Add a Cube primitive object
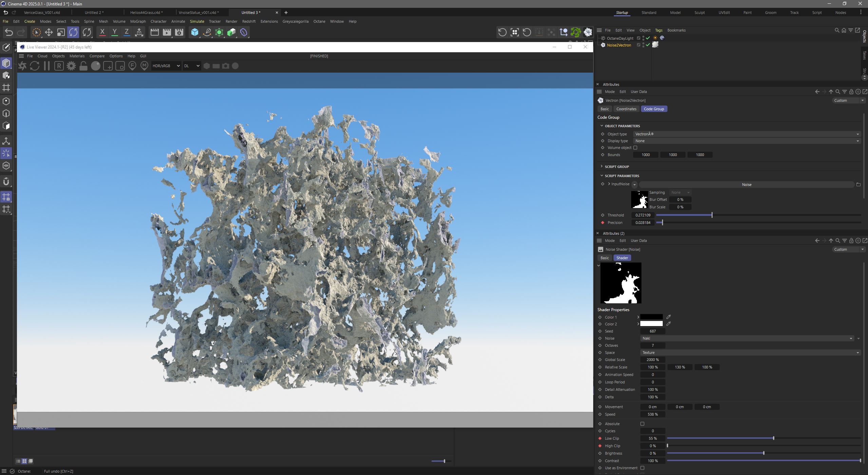 pyautogui.click(x=195, y=32)
